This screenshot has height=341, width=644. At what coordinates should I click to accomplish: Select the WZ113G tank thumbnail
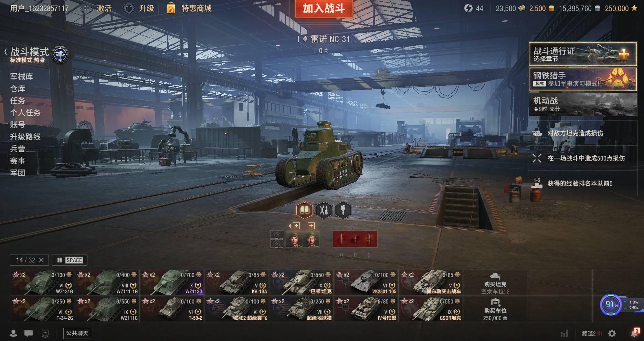(172, 282)
